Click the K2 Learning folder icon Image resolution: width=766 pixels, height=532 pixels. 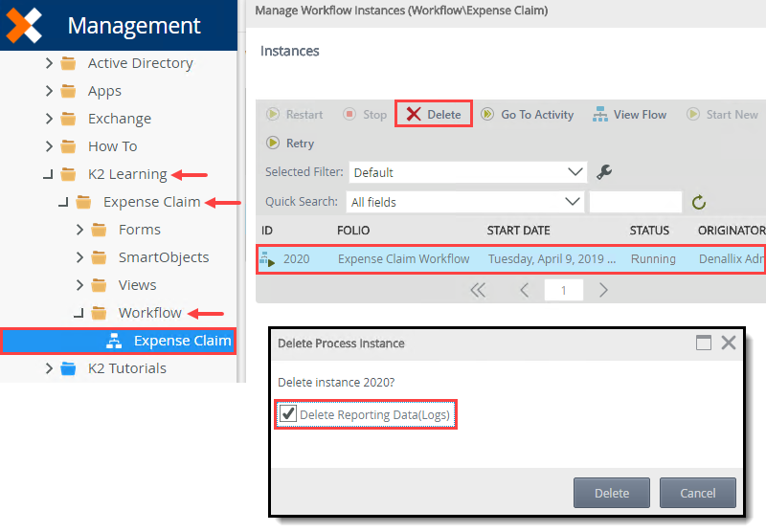[x=68, y=174]
